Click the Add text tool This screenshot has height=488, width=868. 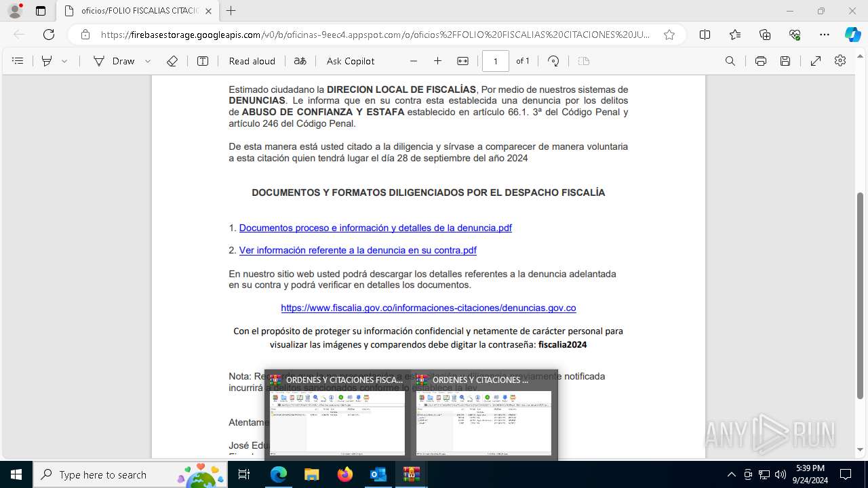(203, 61)
